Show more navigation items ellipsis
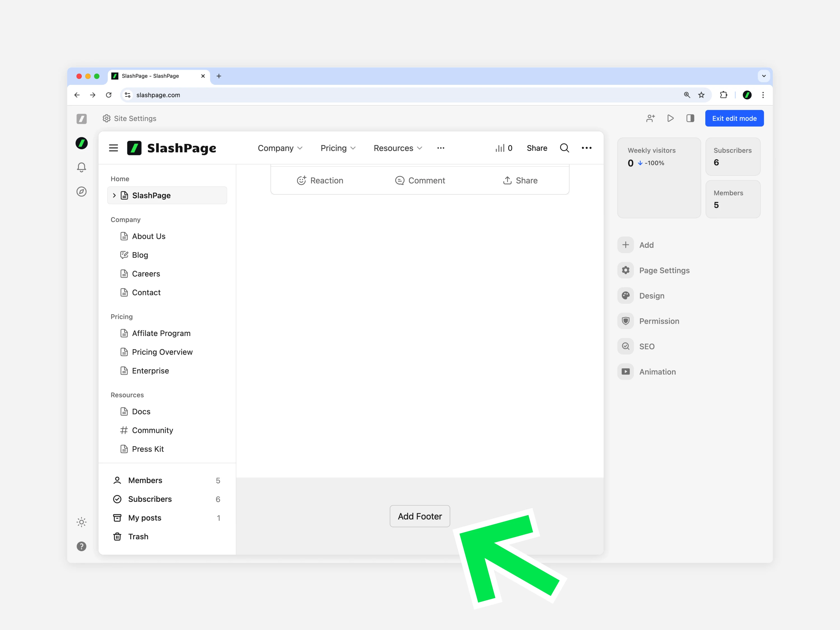The width and height of the screenshot is (840, 630). coord(441,148)
